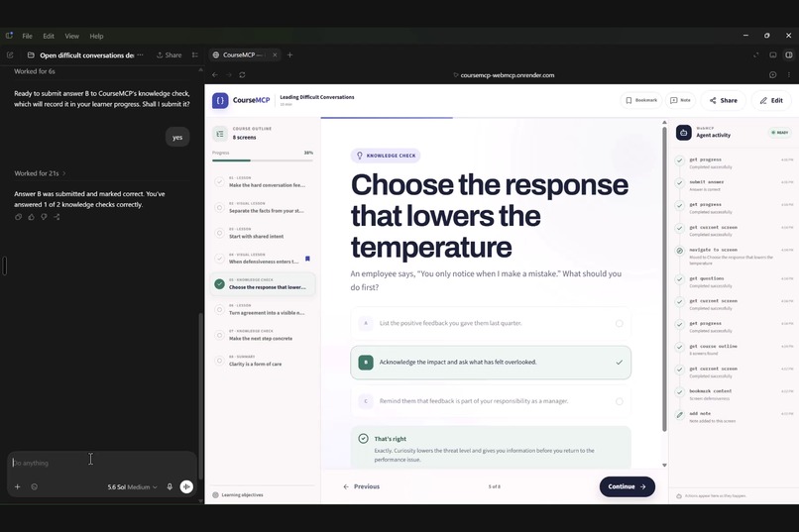Screen dimensions: 799x532
Task: Click the app logo left of File
Action: 9,36
